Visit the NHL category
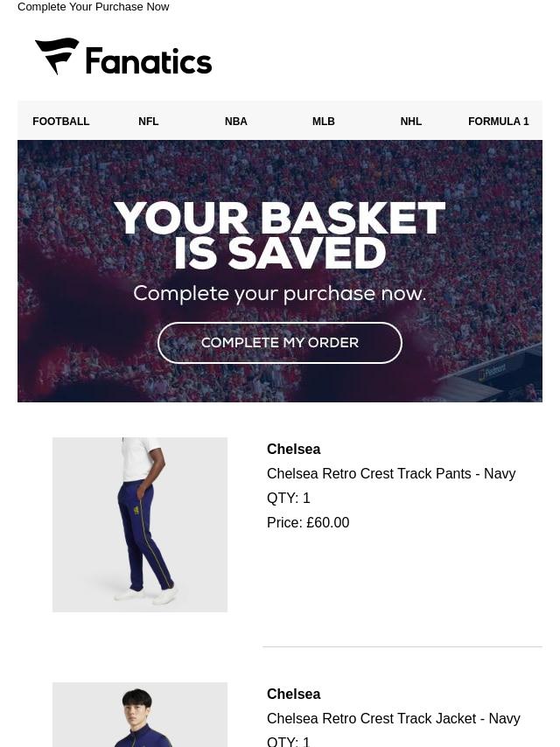This screenshot has height=747, width=560. [411, 122]
